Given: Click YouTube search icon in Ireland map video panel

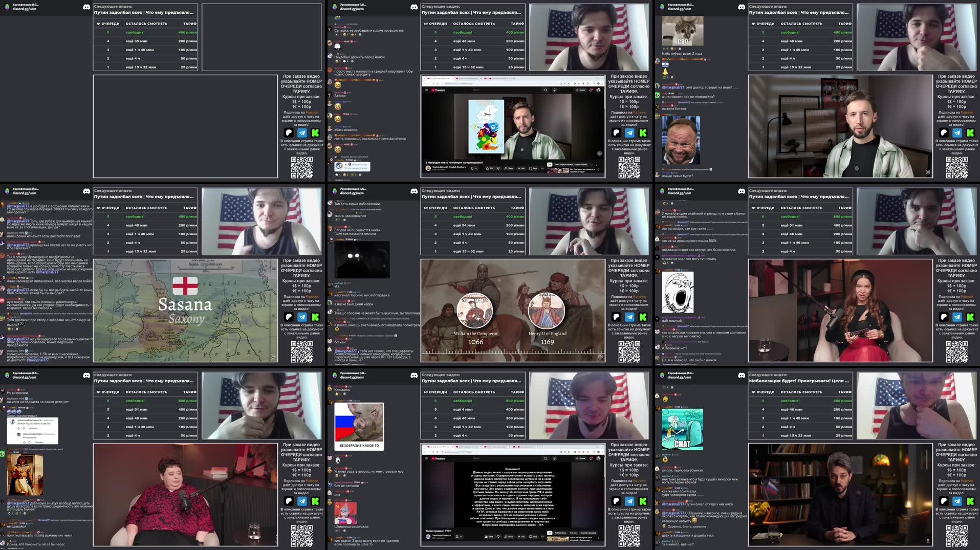Looking at the screenshot, I should 546,90.
